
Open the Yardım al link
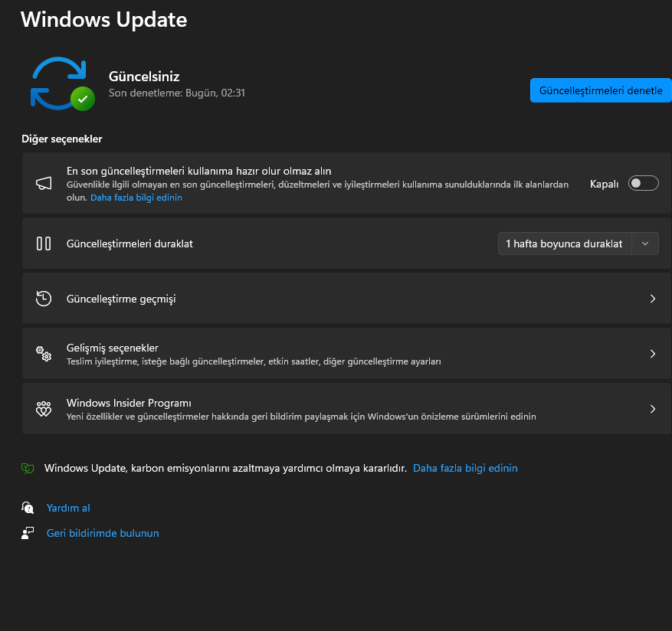point(68,508)
